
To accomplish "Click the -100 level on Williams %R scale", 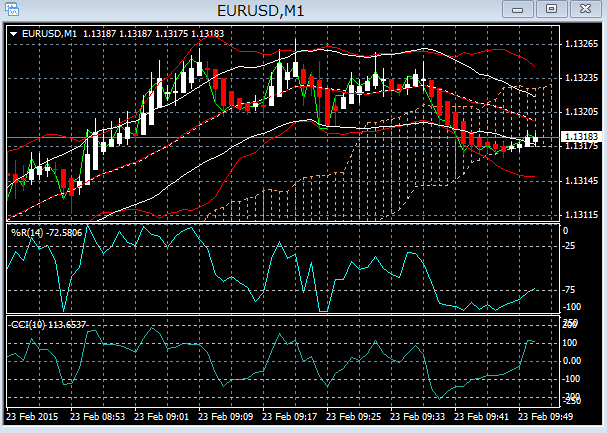I will click(572, 307).
